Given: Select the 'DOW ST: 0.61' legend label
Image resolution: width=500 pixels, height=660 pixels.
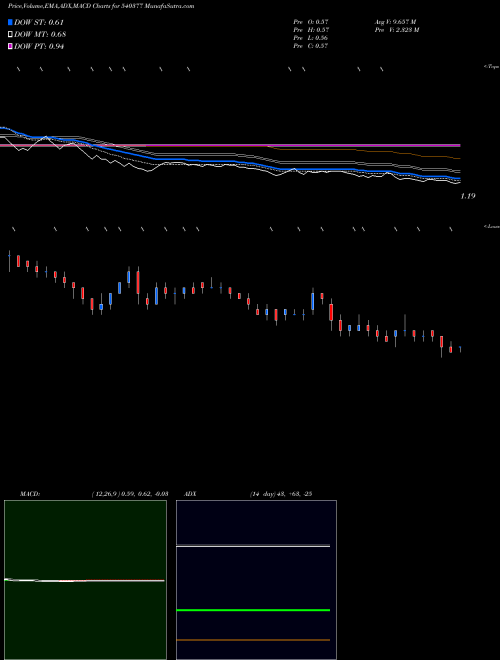Looking at the screenshot, I should (x=39, y=22).
